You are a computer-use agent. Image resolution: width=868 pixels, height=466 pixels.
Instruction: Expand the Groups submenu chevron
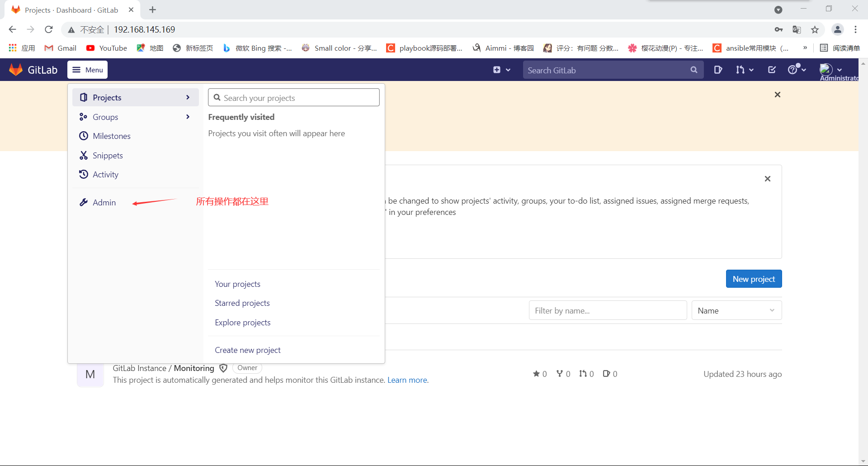tap(188, 117)
